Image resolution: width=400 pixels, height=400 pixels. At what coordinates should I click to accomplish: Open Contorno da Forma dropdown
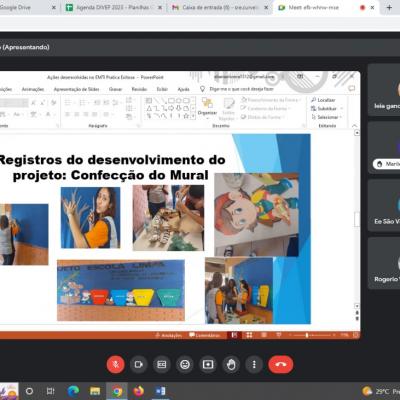click(266, 108)
